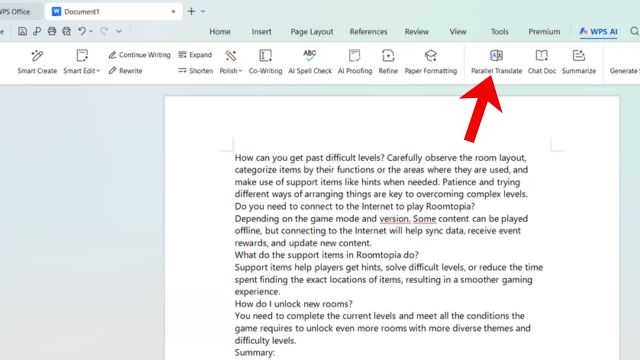Open Chat Doc feature
This screenshot has height=360, width=640.
coord(542,62)
